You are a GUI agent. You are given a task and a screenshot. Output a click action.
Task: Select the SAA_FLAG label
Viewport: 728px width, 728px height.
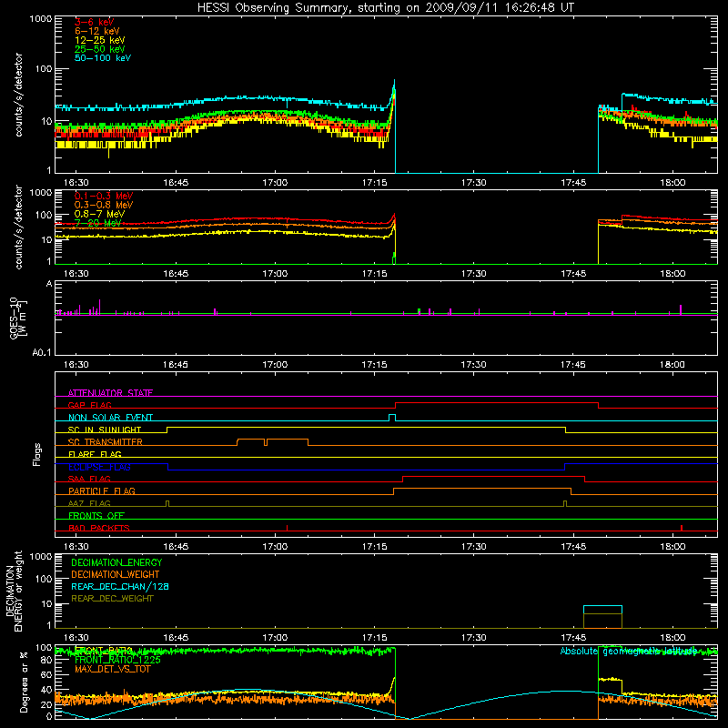point(89,479)
